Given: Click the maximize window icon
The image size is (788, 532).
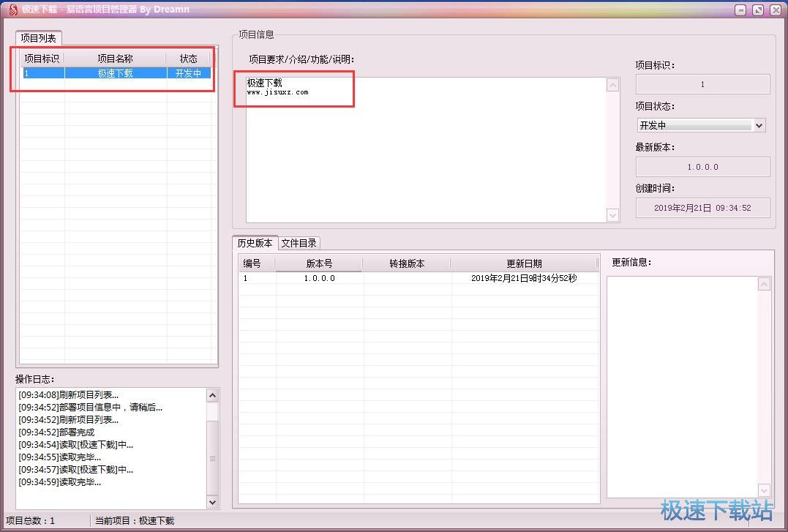Looking at the screenshot, I should click(758, 10).
